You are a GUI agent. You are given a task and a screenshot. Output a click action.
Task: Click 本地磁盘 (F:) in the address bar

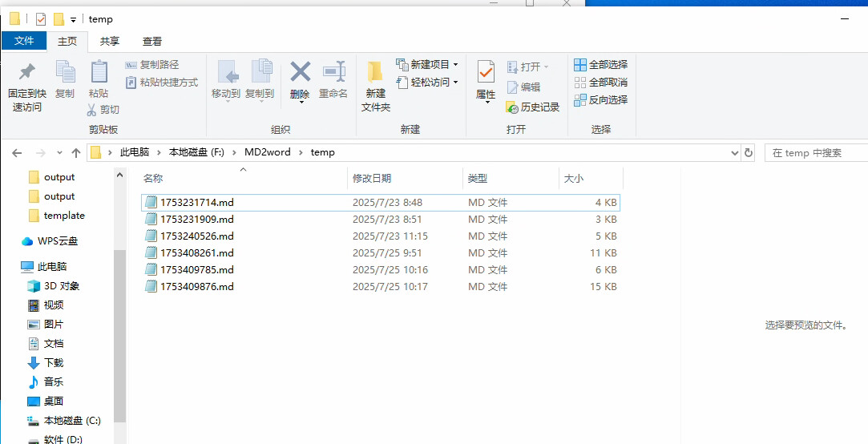(x=196, y=152)
